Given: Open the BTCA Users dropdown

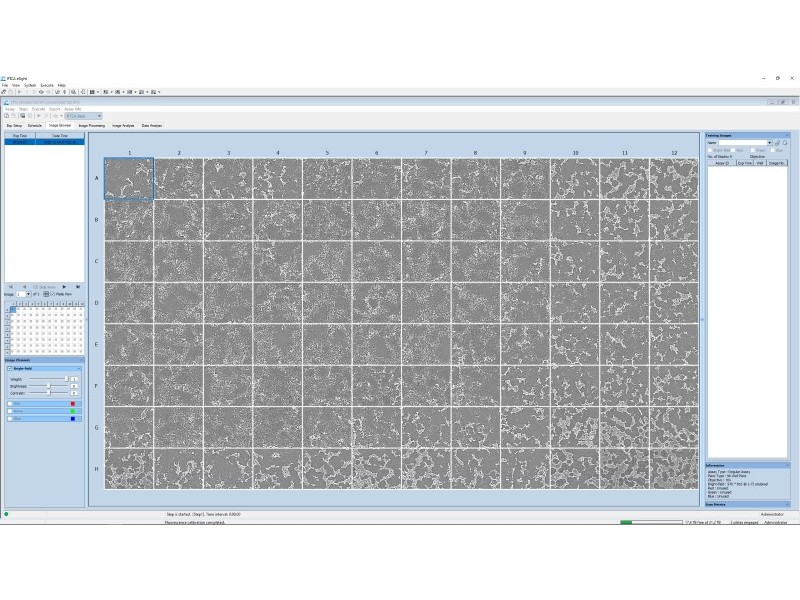Looking at the screenshot, I should 83,116.
